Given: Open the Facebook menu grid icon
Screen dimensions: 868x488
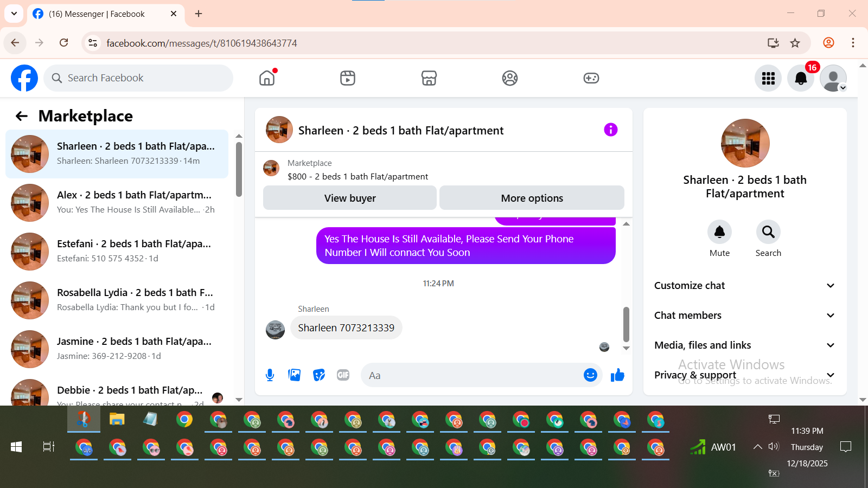Looking at the screenshot, I should 768,78.
